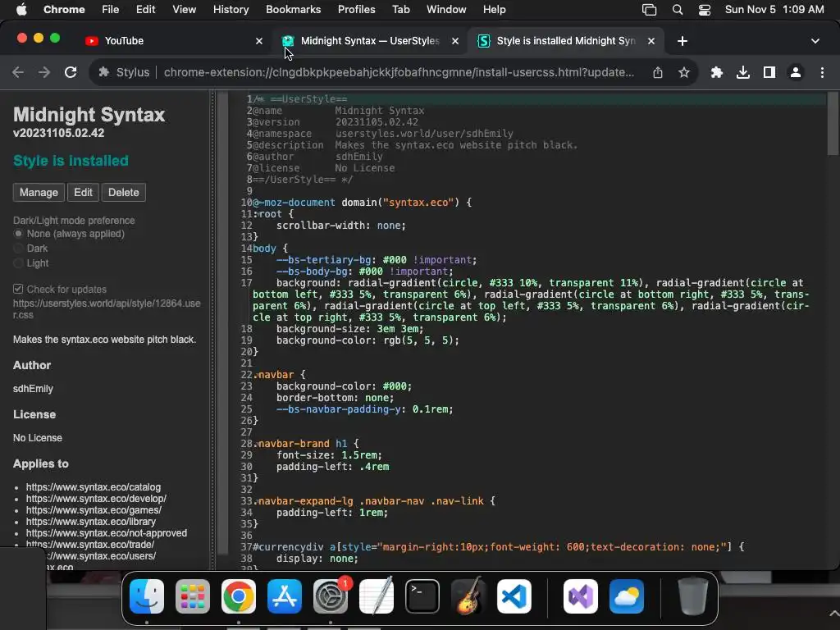Screen dimensions: 840x630
Task: Share this page via share icon
Action: [x=658, y=72]
